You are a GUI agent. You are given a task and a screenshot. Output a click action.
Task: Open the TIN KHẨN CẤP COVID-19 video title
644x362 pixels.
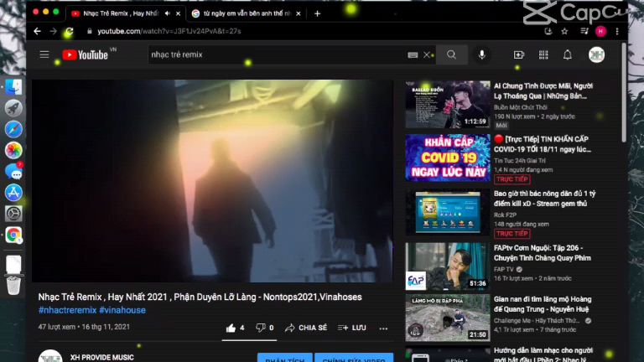tap(543, 144)
